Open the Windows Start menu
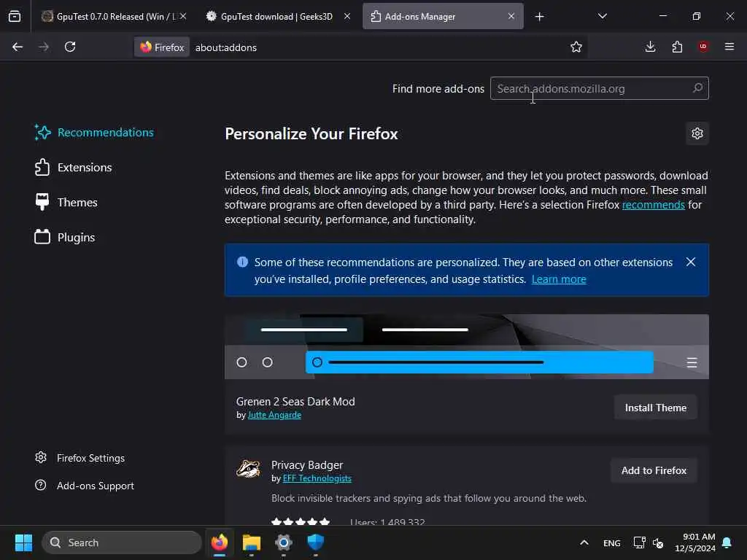This screenshot has height=560, width=747. coord(23,542)
